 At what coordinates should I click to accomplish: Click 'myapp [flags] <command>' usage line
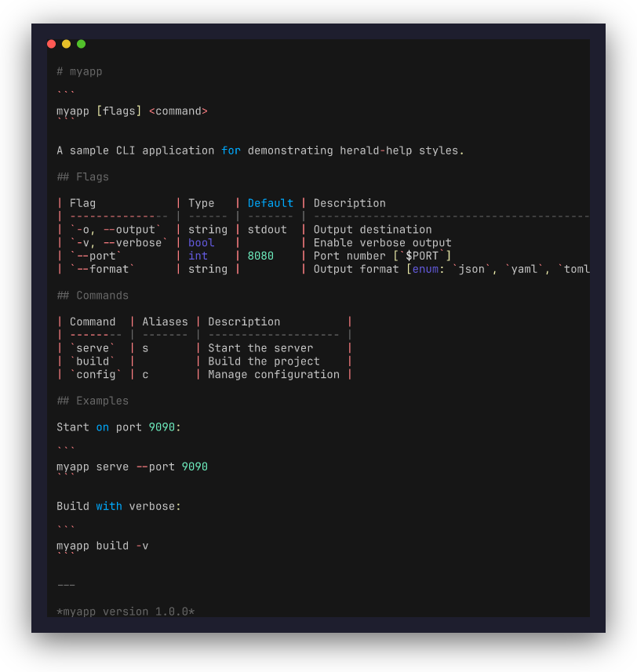pos(132,111)
